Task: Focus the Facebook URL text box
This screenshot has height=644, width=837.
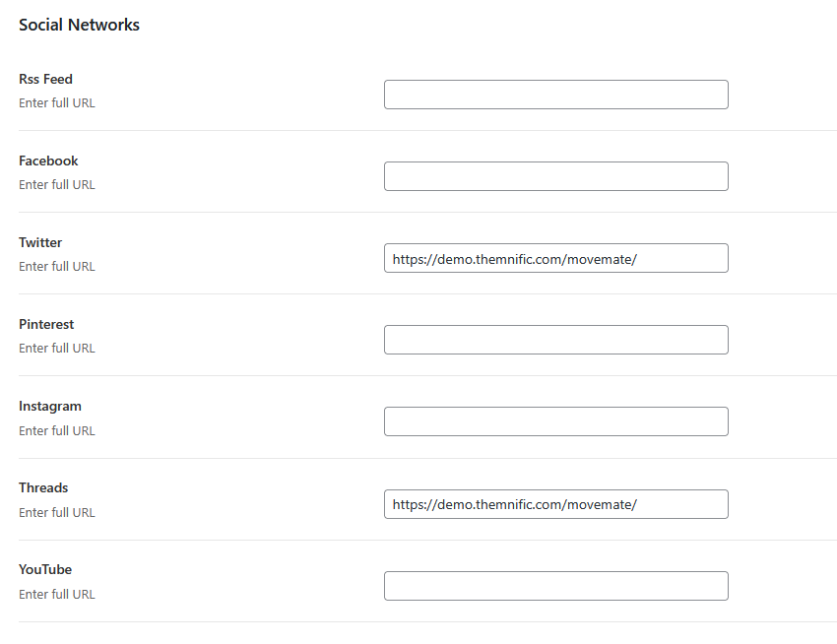Action: click(x=555, y=176)
